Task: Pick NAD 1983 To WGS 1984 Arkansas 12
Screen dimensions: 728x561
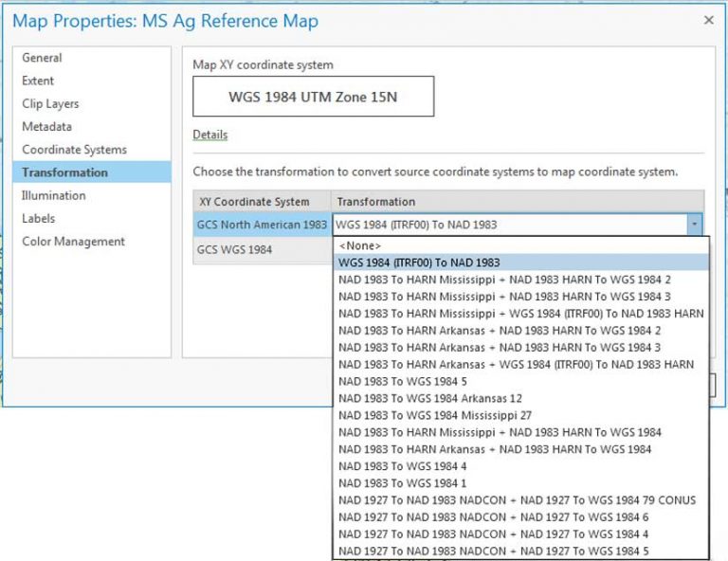Action: tap(429, 399)
